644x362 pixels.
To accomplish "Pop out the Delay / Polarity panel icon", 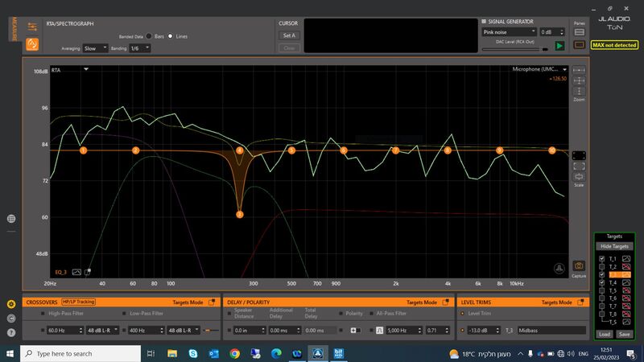I will point(445,302).
